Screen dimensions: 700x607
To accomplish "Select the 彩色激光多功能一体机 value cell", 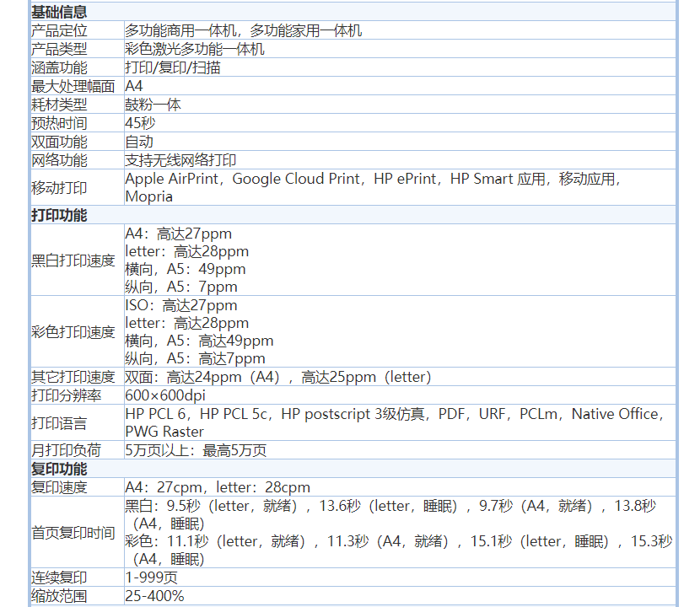I will [195, 49].
